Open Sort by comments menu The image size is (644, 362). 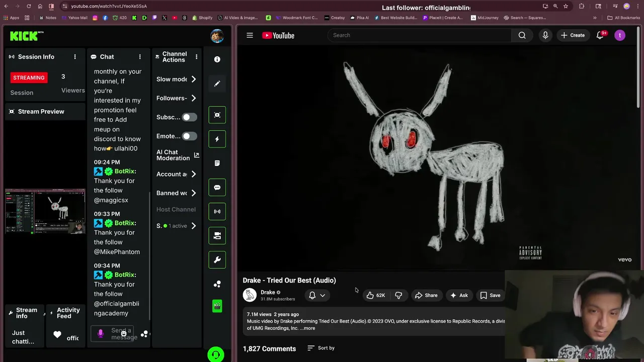tap(321, 348)
